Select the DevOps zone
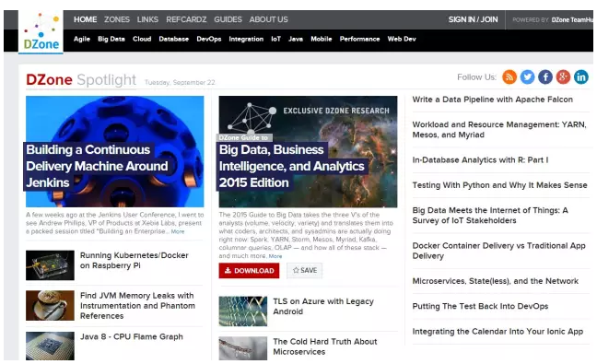The width and height of the screenshot is (597, 364). point(208,39)
